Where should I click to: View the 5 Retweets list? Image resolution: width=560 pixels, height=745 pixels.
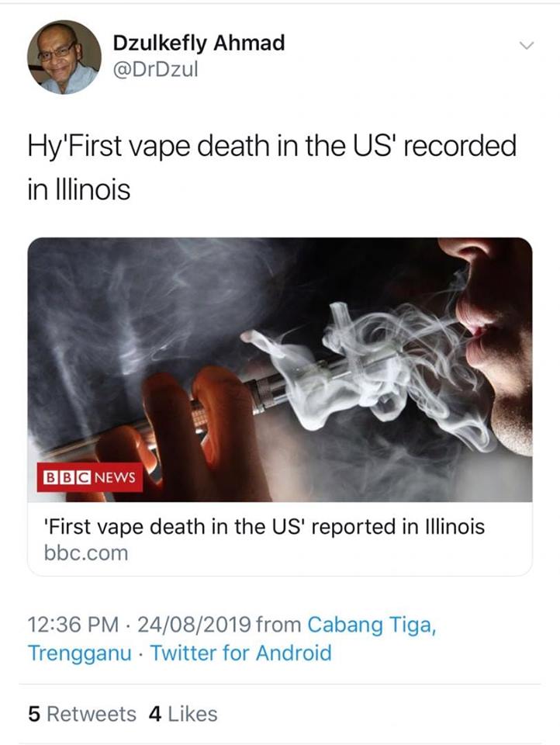(x=82, y=714)
